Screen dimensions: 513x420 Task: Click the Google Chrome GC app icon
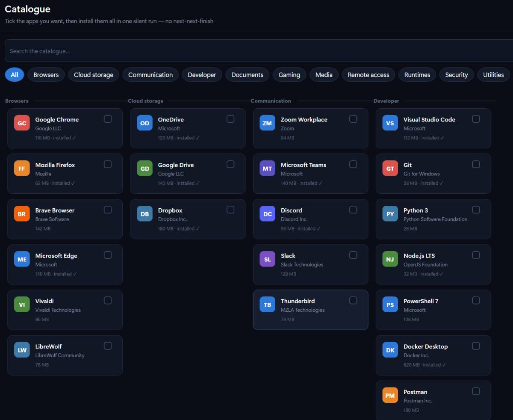(22, 123)
